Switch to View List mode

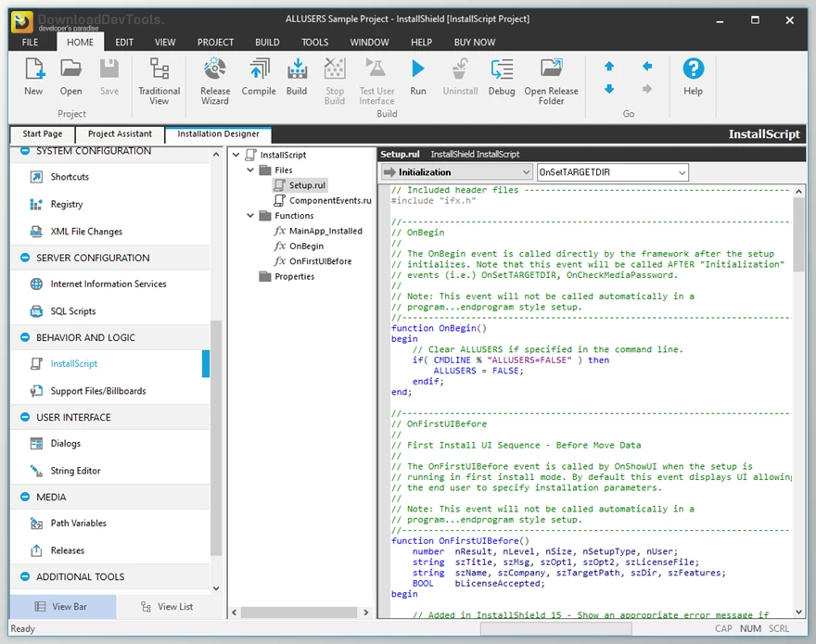click(x=168, y=607)
